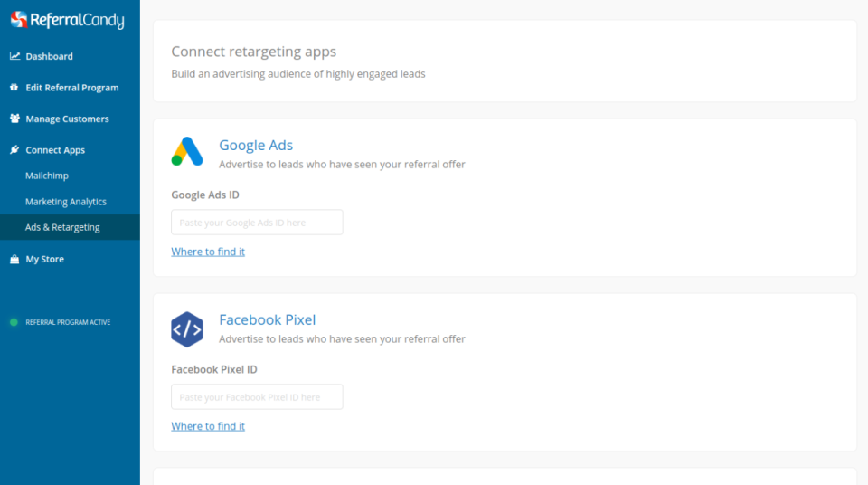868x485 pixels.
Task: Focus the Facebook Pixel ID input field
Action: click(x=257, y=397)
